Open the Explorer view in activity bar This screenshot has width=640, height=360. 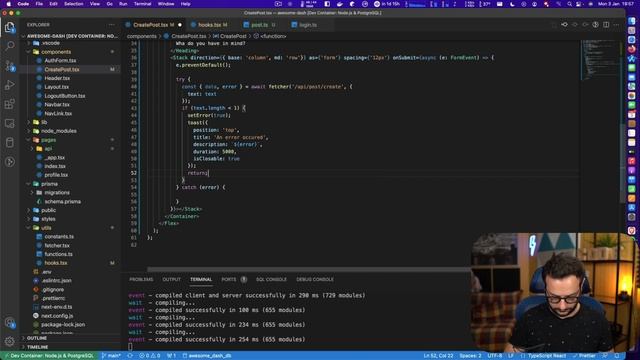pos(10,27)
